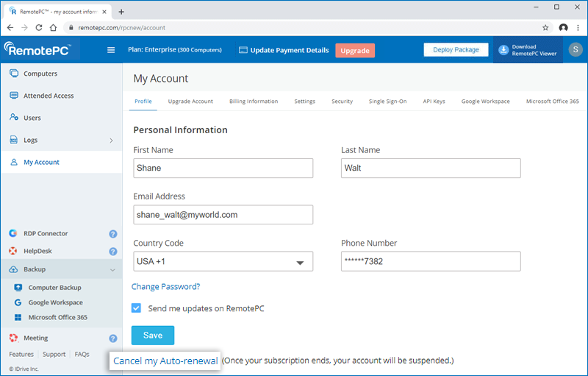Bookmark page with star icon
Viewport: 588px width, 376px height.
pos(545,27)
